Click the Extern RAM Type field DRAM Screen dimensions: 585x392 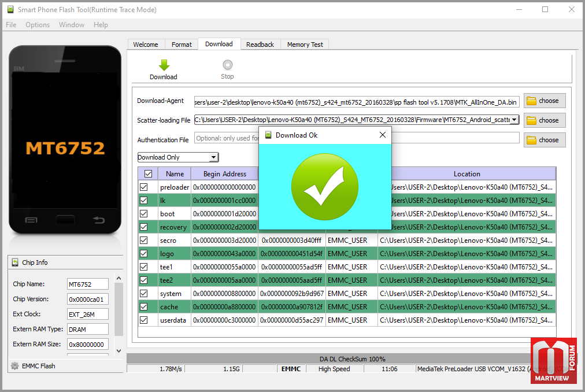point(88,330)
